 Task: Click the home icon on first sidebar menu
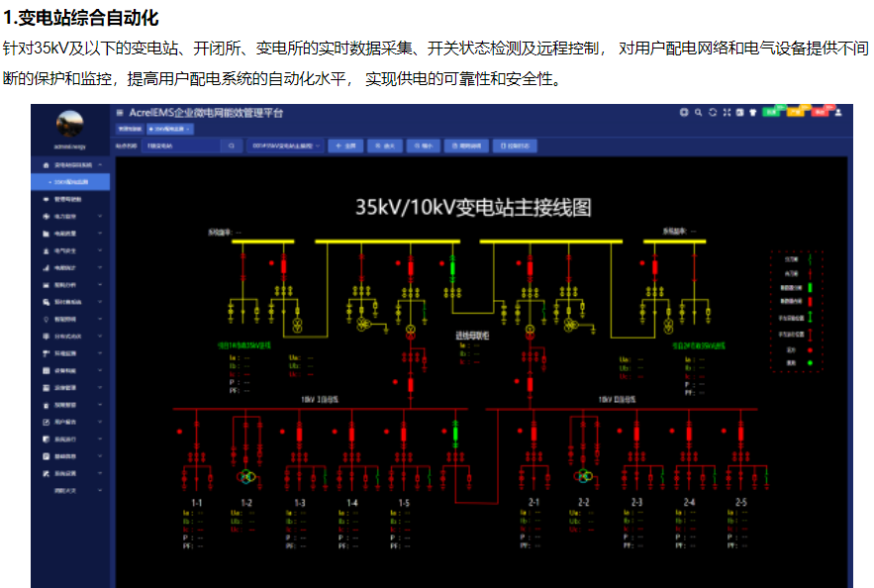47,165
